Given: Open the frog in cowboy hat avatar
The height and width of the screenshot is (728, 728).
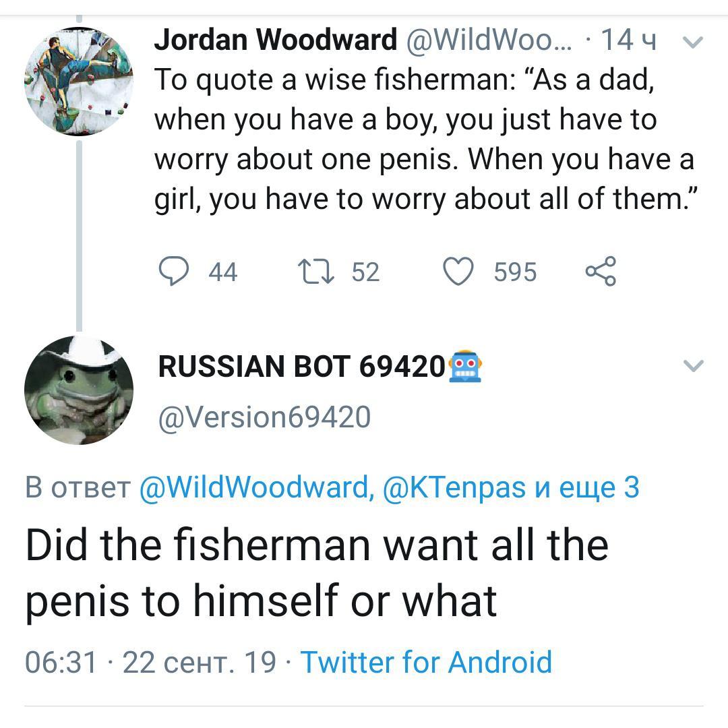Looking at the screenshot, I should point(78,391).
